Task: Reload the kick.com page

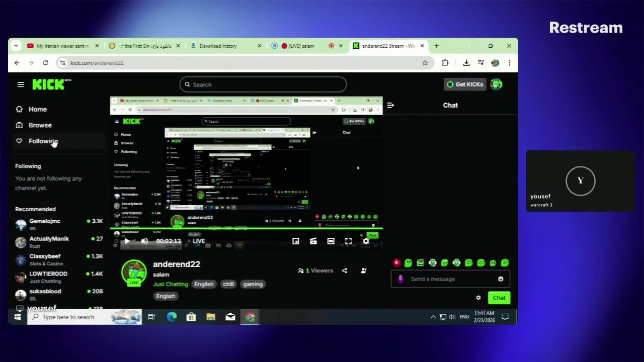Action: [45, 63]
